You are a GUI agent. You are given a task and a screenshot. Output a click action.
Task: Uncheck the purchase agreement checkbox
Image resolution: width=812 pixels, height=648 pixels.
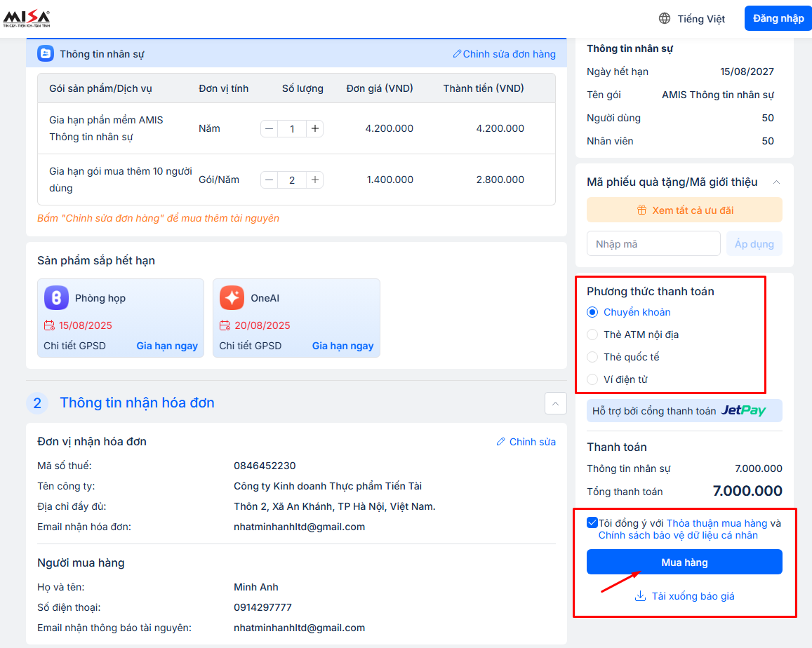pos(592,523)
